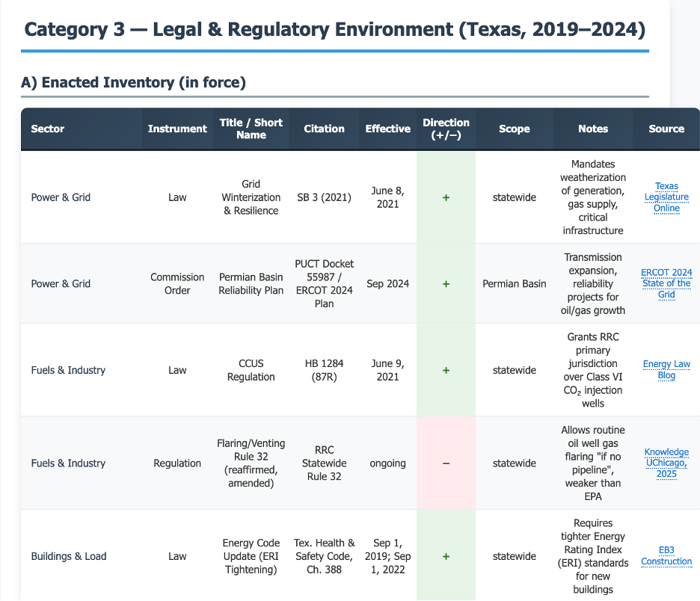Click the 'Requires tighter Energy Rating Index' notes cell

point(593,556)
